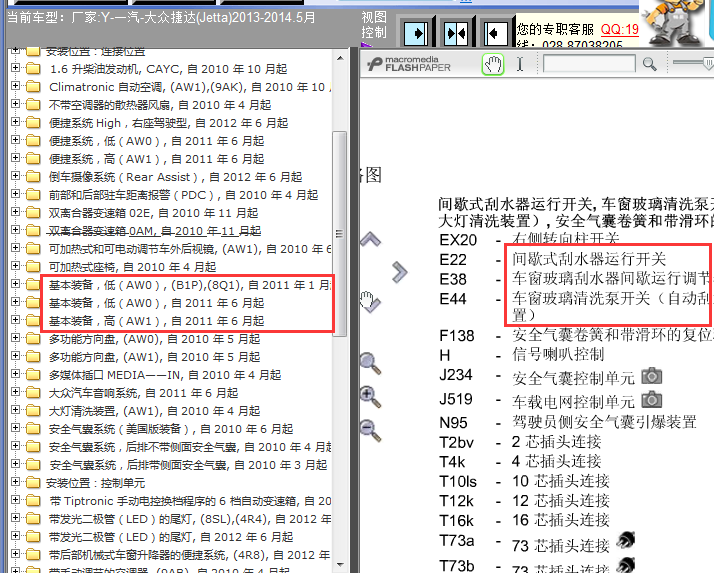Image resolution: width=714 pixels, height=573 pixels.
Task: Expand the 基本装备，高 (AW1) node
Action: tap(15, 320)
